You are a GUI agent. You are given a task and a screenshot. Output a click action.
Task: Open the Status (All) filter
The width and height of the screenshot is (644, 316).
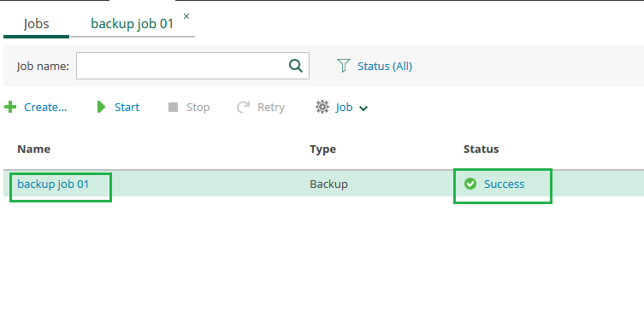click(385, 66)
